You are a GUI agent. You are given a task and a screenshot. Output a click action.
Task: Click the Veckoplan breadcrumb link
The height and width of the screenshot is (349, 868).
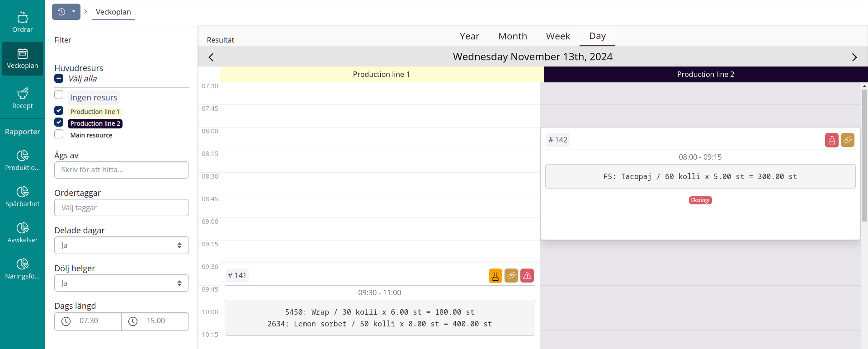point(113,12)
